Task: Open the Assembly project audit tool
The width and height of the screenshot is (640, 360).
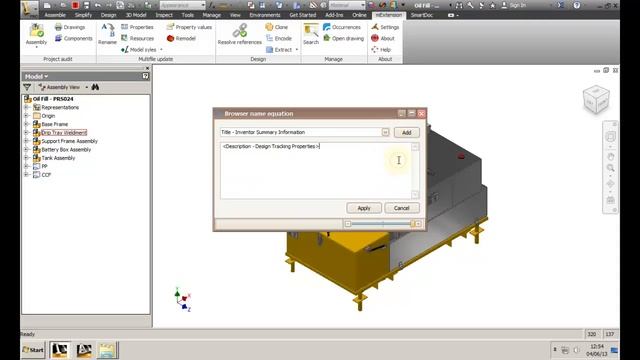Action: click(x=36, y=35)
